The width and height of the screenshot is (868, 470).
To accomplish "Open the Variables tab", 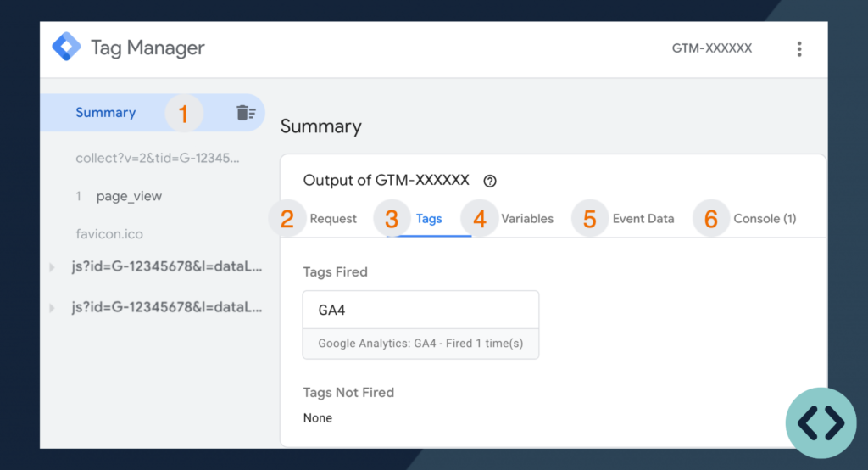I will pyautogui.click(x=527, y=219).
